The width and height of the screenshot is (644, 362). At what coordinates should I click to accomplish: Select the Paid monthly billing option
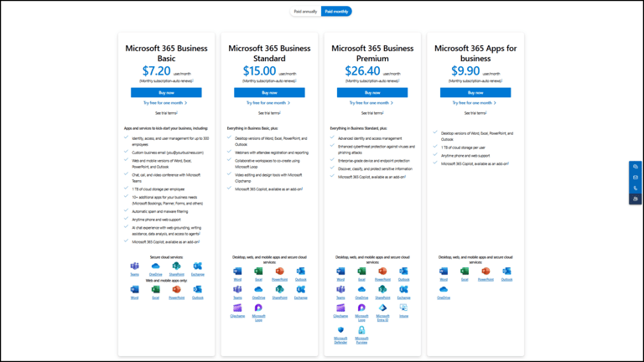pos(336,12)
